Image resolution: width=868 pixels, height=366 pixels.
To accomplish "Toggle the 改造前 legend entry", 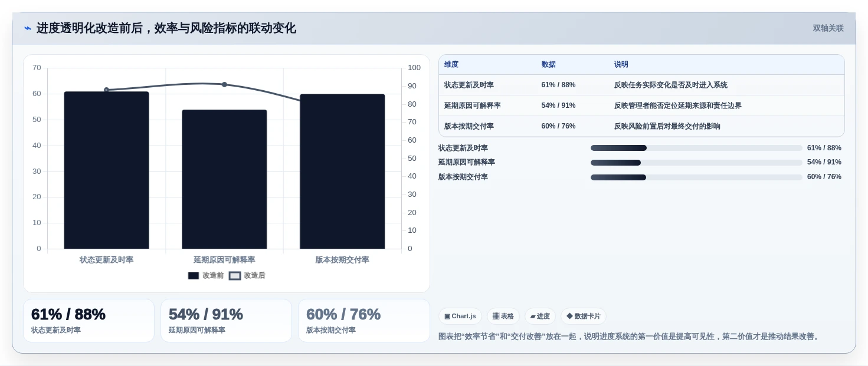I will (x=206, y=275).
